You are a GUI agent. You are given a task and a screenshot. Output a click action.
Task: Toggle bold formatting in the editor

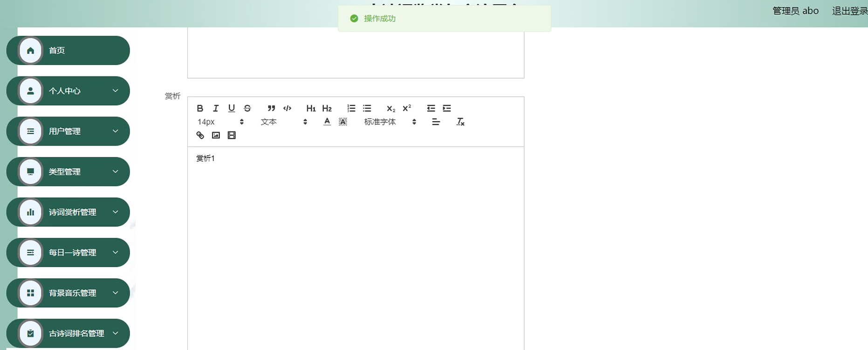[200, 108]
